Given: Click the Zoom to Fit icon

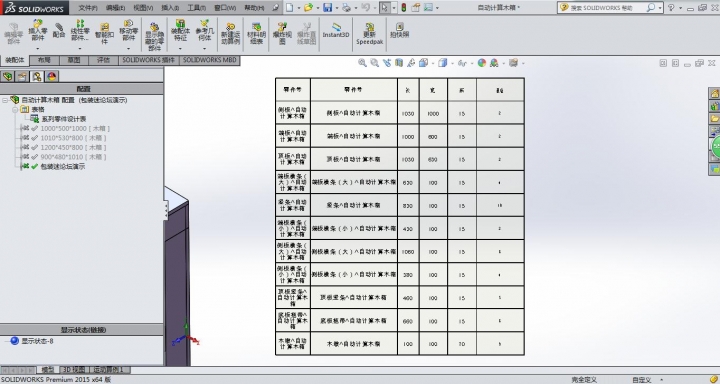Looking at the screenshot, I should 362,63.
